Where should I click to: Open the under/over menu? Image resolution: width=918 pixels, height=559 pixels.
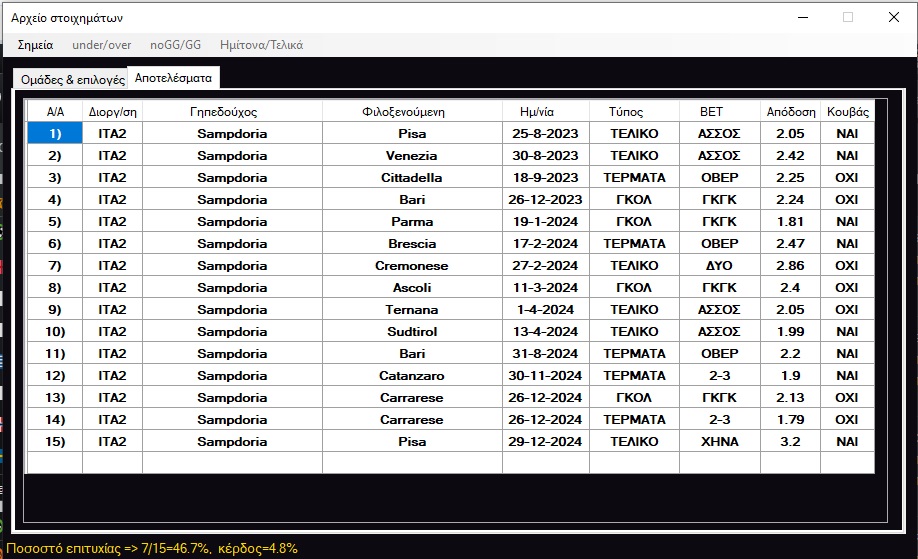coord(101,45)
